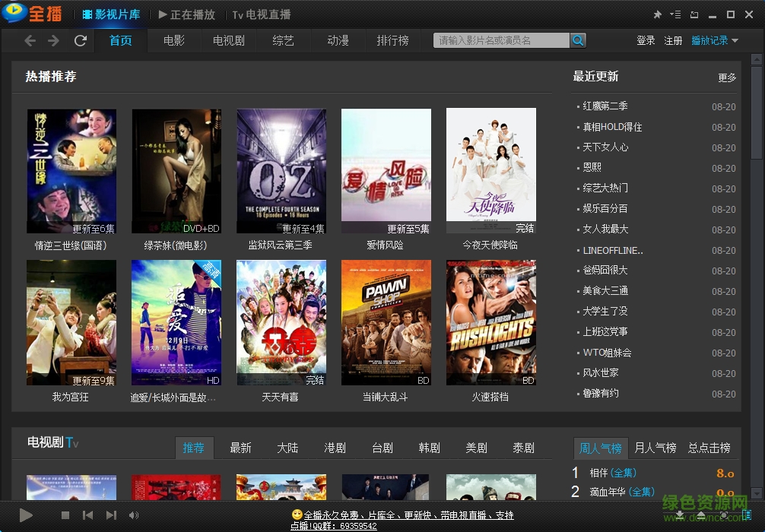This screenshot has width=765, height=532.
Task: Expand the 播放记录 dropdown
Action: (x=715, y=40)
